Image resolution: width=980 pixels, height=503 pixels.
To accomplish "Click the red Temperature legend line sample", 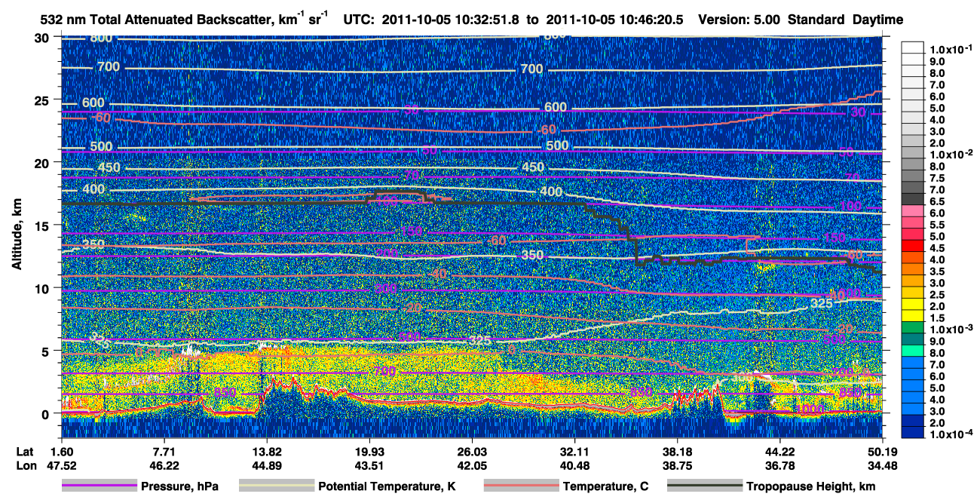I will tap(521, 486).
